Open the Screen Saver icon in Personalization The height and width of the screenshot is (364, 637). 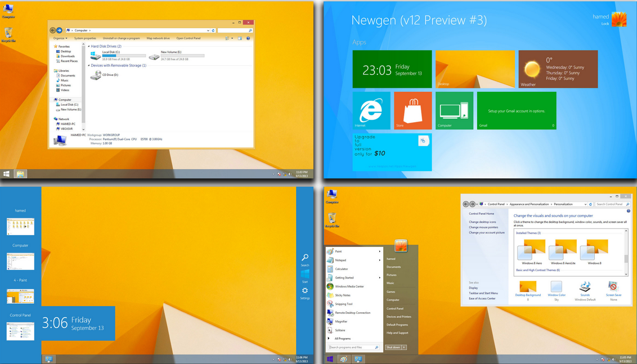click(613, 286)
